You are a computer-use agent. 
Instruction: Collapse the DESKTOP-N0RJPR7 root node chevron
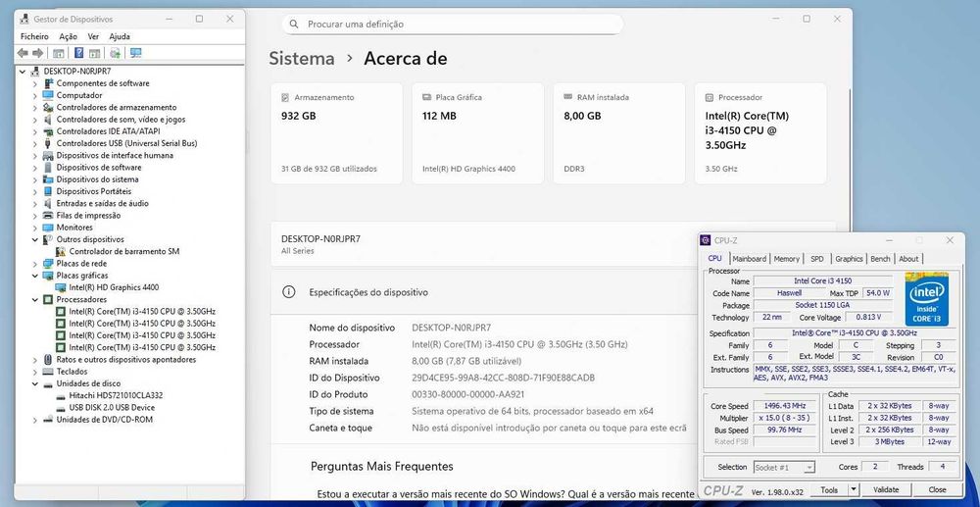coord(24,72)
